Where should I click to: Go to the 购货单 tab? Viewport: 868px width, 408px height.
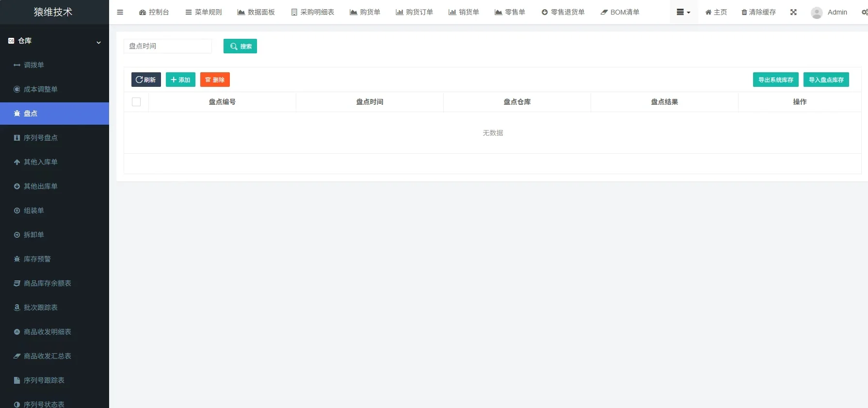coord(365,12)
